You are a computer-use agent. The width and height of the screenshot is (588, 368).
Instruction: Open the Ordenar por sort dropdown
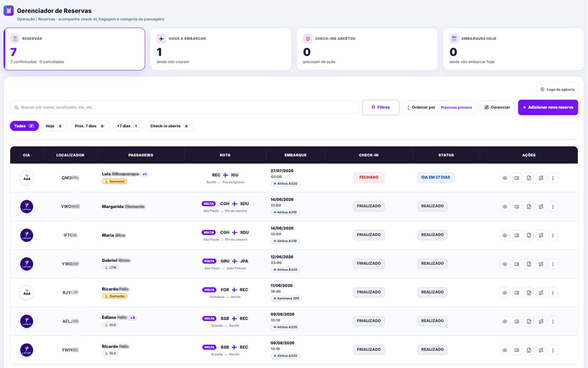tap(440, 107)
